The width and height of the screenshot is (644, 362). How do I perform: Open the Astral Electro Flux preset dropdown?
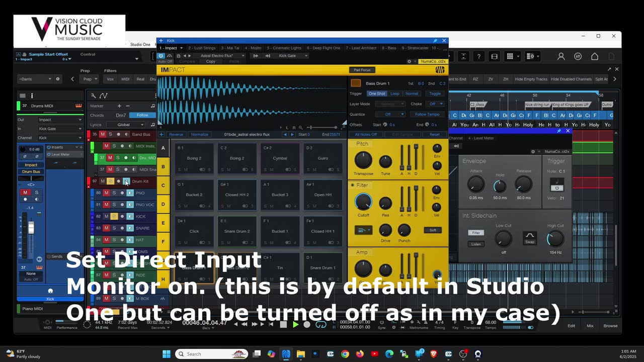219,56
